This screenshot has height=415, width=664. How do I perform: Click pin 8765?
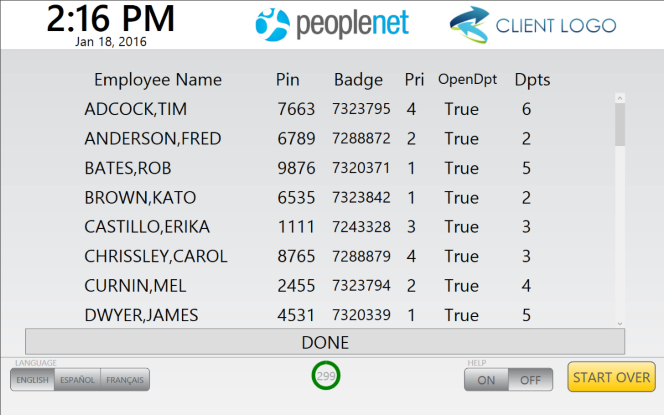coord(296,256)
